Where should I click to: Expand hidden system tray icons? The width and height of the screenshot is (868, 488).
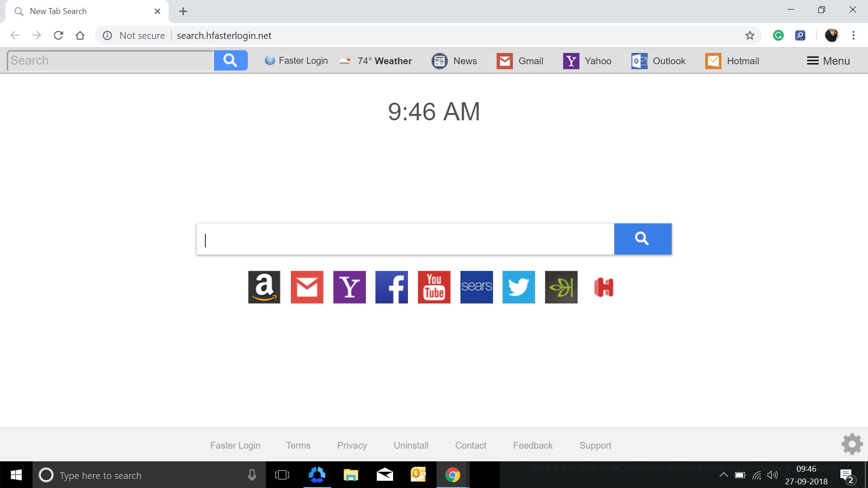(724, 475)
